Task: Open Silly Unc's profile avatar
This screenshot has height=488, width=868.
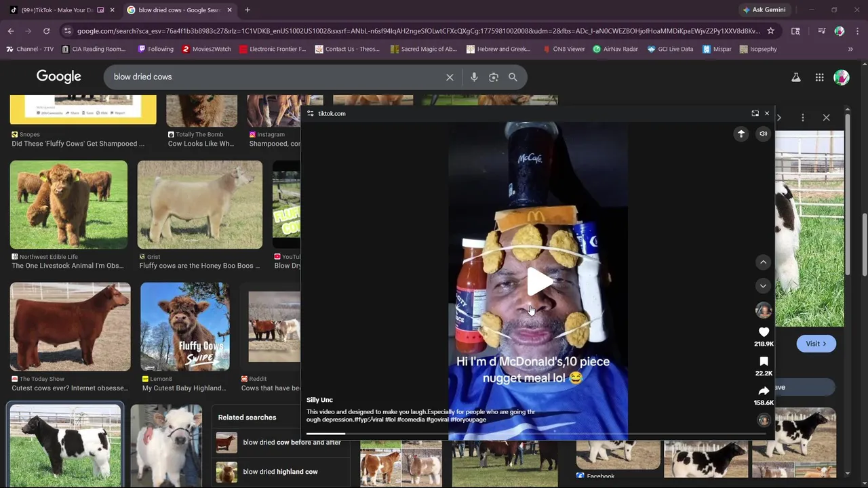Action: pos(764,310)
